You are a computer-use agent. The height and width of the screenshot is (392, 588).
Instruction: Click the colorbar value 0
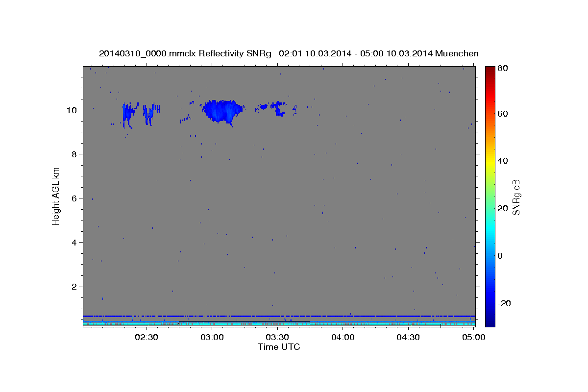pyautogui.click(x=500, y=256)
